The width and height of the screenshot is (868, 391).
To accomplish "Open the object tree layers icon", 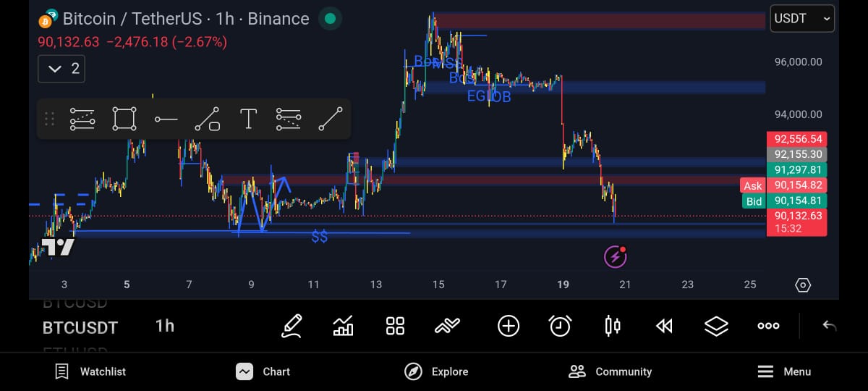I will pyautogui.click(x=716, y=327).
